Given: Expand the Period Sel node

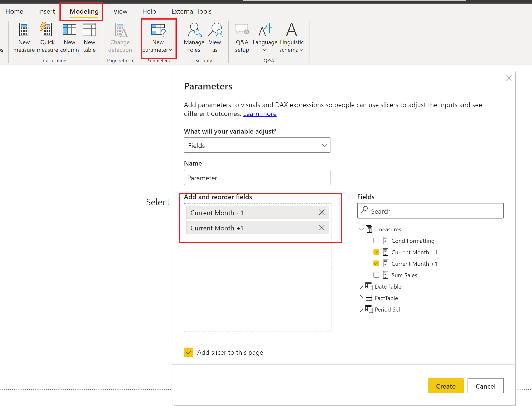Looking at the screenshot, I should tap(361, 309).
